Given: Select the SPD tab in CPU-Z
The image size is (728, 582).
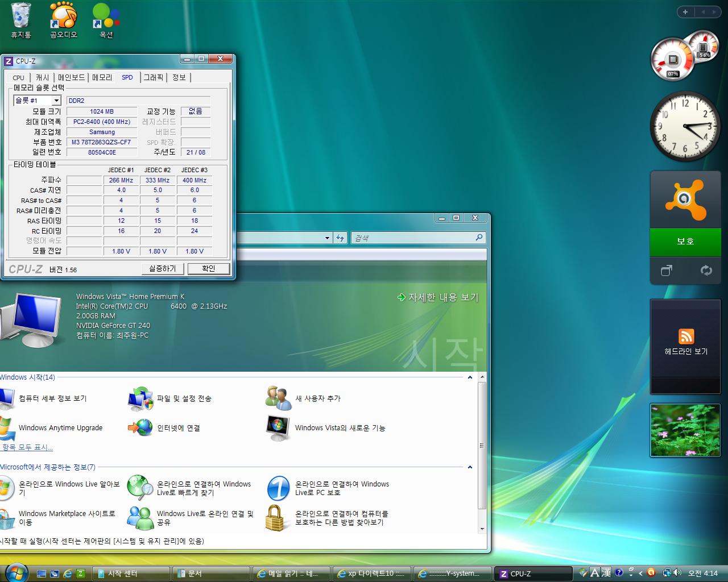Looking at the screenshot, I should [127, 77].
